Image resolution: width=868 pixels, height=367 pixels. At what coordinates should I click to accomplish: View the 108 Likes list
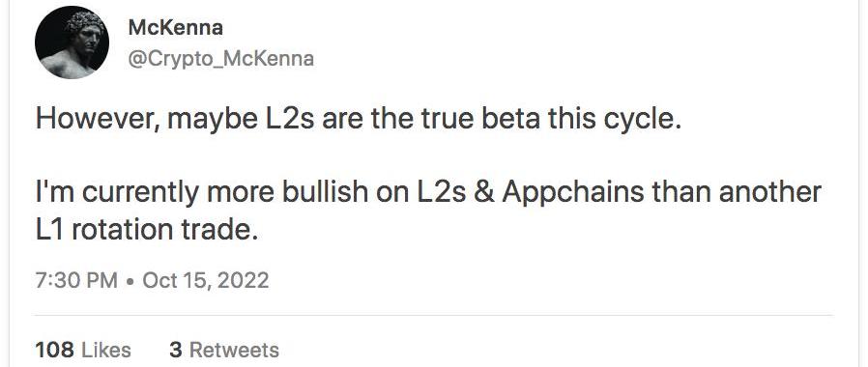coord(83,350)
